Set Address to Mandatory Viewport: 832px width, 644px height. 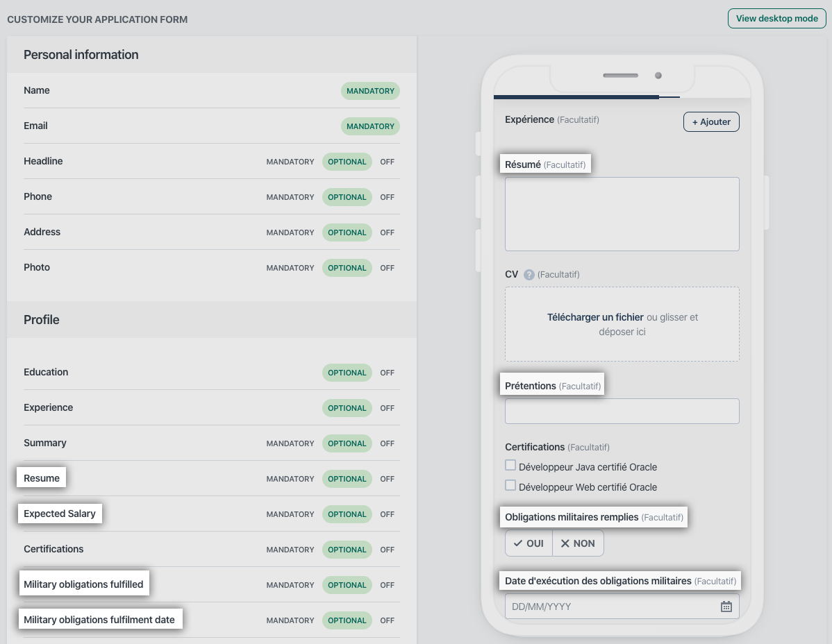pyautogui.click(x=290, y=232)
